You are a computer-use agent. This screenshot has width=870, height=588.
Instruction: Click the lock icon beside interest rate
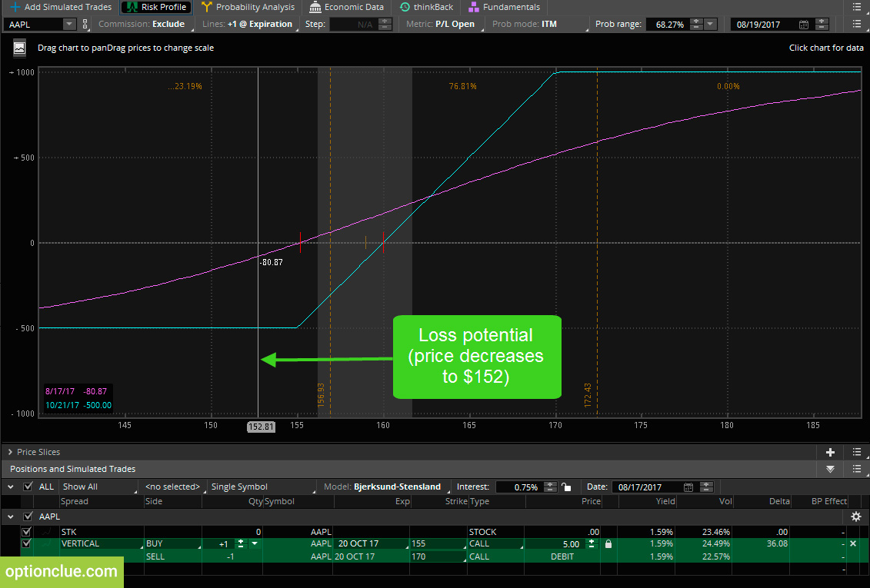click(x=566, y=487)
